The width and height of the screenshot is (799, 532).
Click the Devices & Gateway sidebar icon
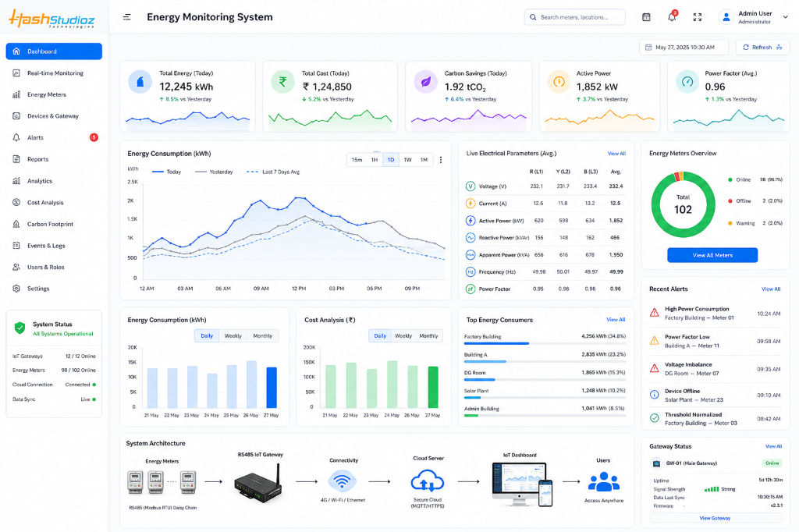[16, 116]
